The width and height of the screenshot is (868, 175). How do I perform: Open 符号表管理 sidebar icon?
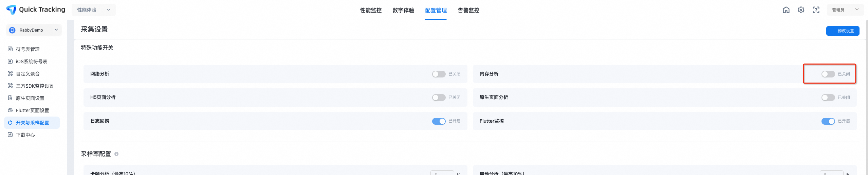coord(10,49)
